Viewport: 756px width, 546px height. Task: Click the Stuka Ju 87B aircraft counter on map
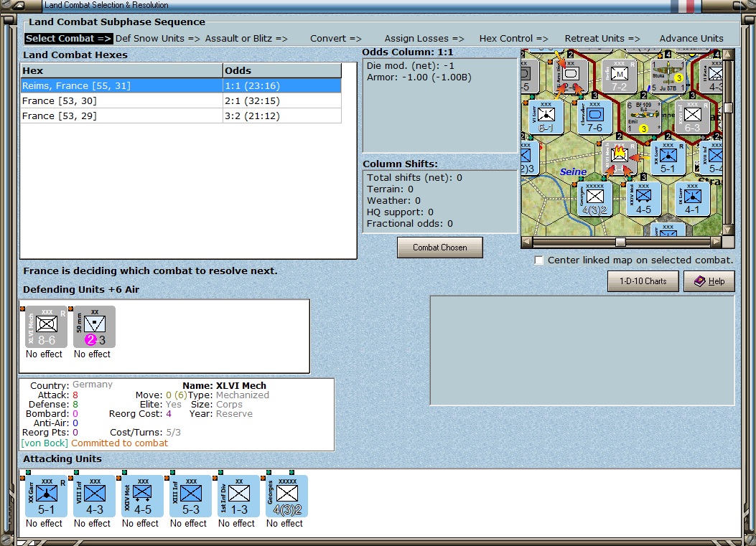(x=668, y=76)
